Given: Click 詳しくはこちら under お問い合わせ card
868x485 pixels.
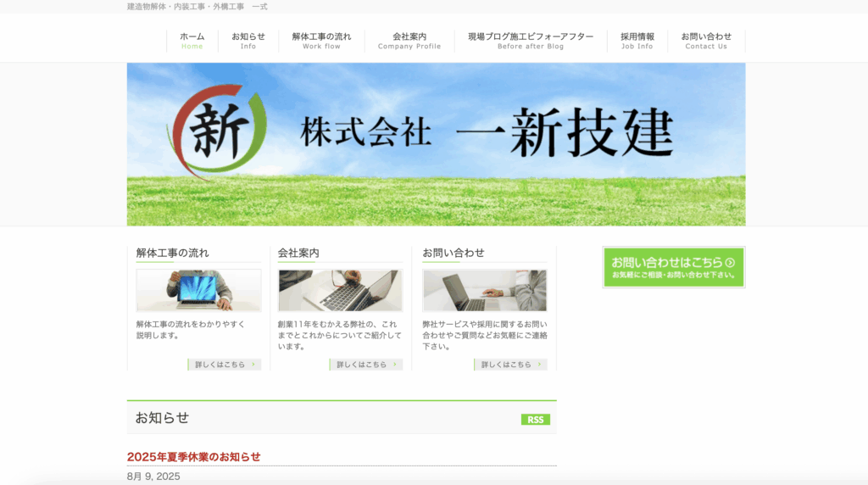Looking at the screenshot, I should pos(511,365).
